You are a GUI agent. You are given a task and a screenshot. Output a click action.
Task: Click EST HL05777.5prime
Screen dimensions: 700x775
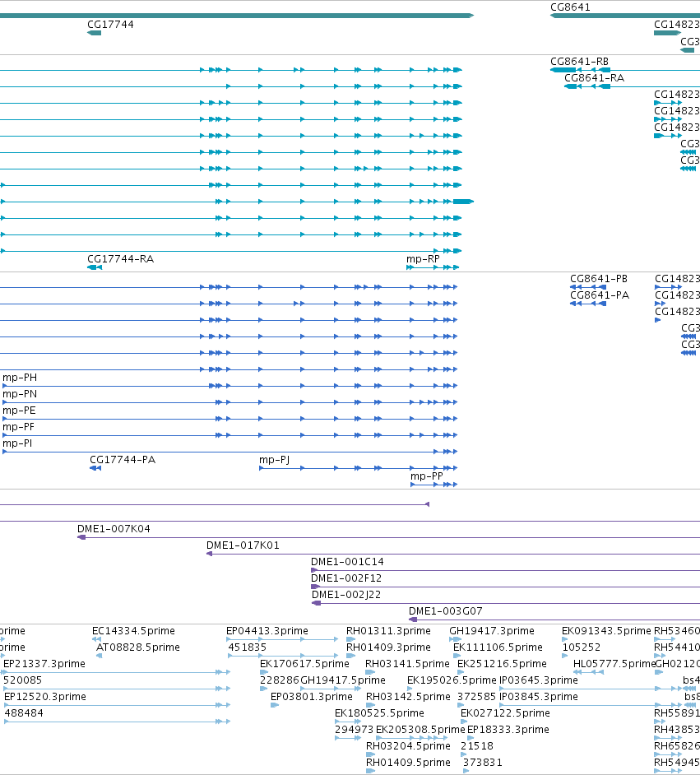pos(614,664)
